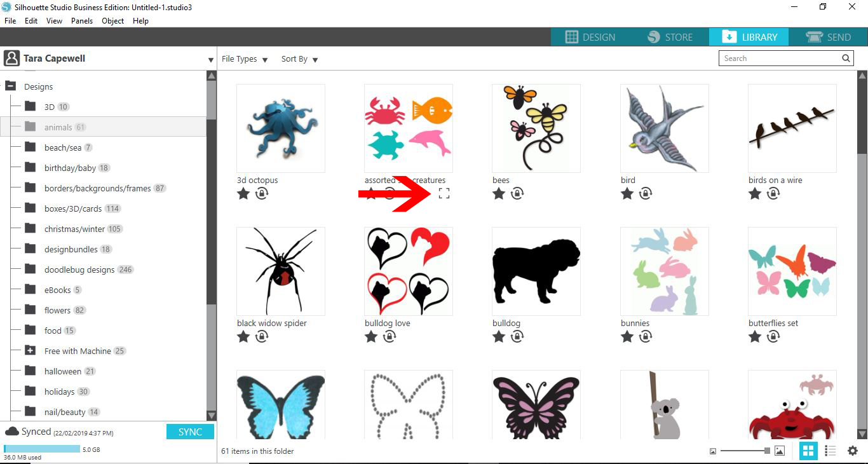This screenshot has width=868, height=464.
Task: Expand the Free with Machine folder
Action: (30, 350)
